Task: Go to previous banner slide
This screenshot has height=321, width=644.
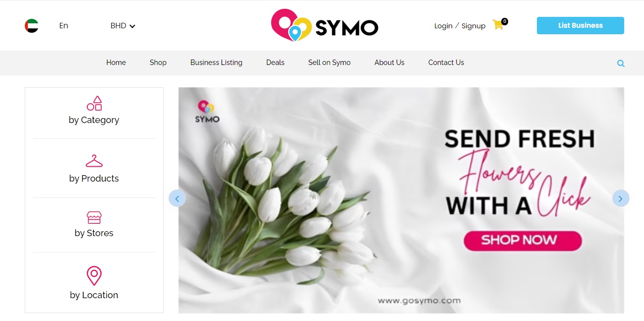Action: coord(177,198)
